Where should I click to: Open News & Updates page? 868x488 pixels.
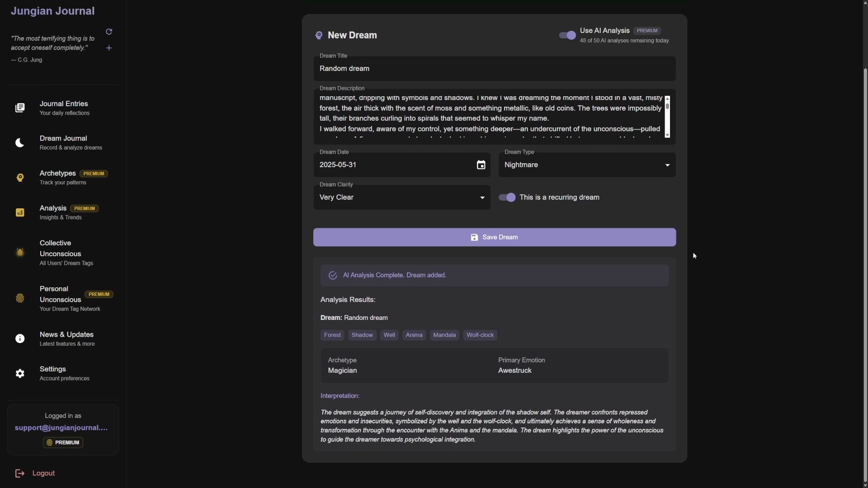coord(63,339)
